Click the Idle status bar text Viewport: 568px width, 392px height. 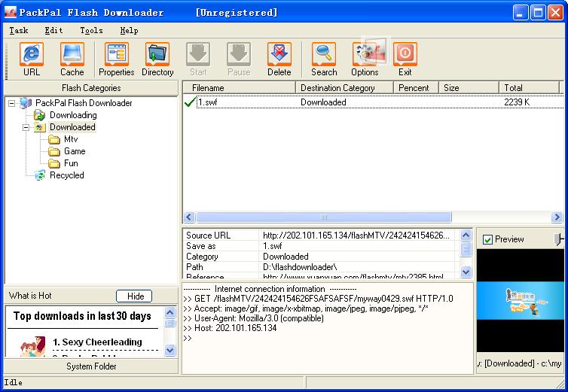click(x=13, y=382)
